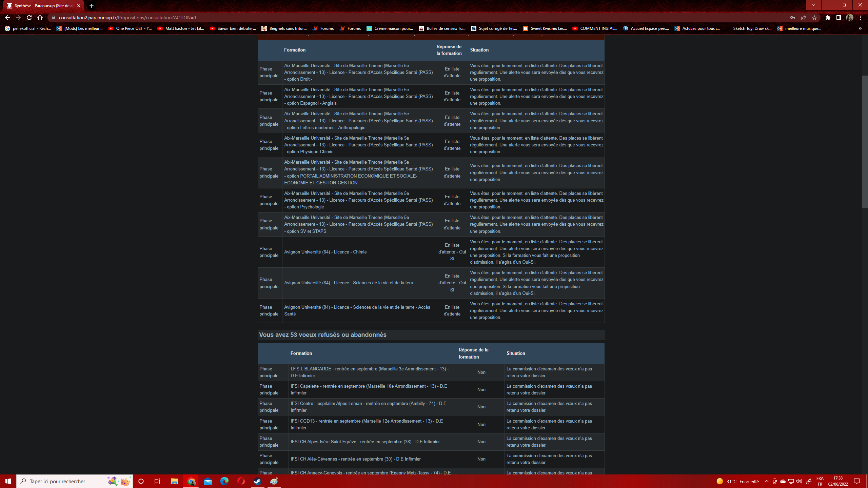Screen dimensions: 868x488
Task: Reload the Parcoursup page
Action: coord(29,18)
